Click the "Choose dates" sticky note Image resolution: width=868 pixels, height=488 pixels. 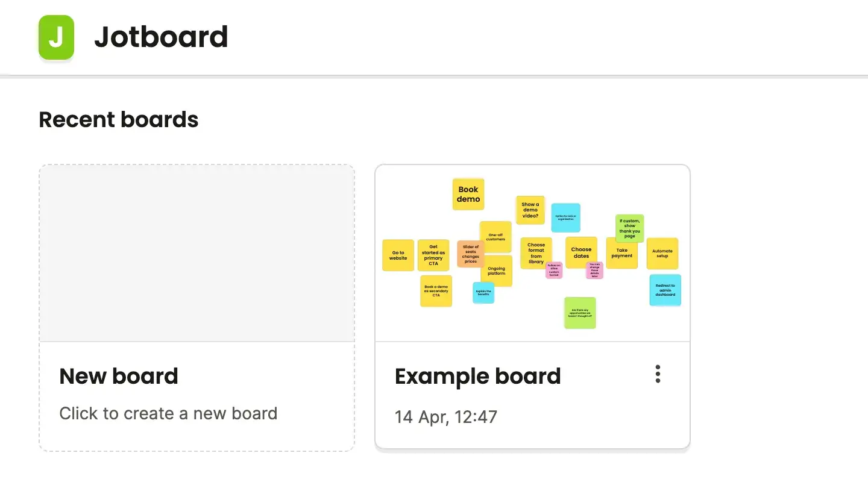coord(581,252)
